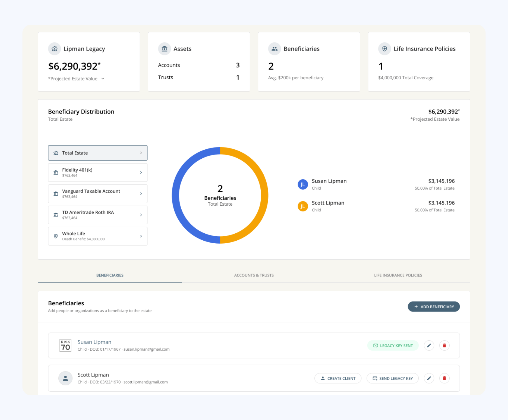Switch to the Beneficiaries tab
The width and height of the screenshot is (508, 420).
(x=110, y=275)
